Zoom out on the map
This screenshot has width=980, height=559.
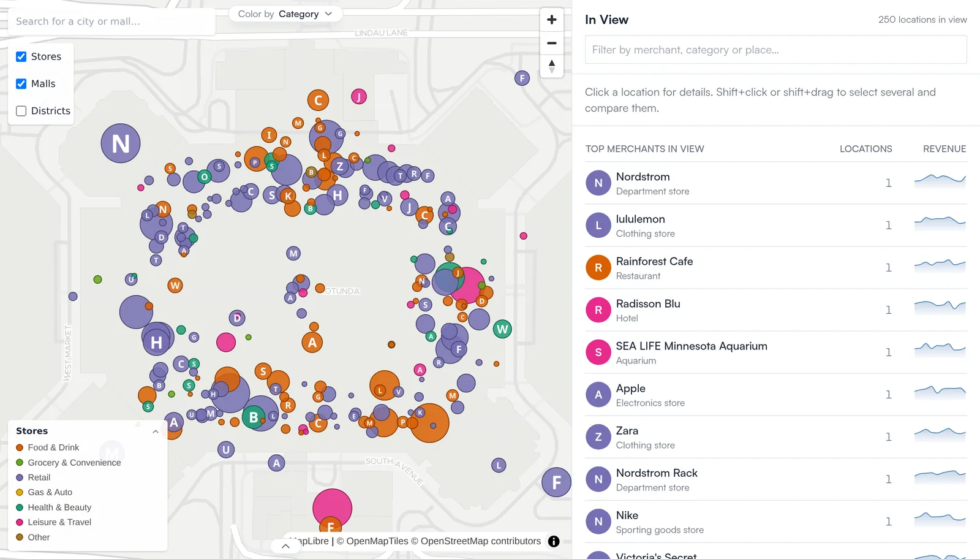[x=551, y=43]
